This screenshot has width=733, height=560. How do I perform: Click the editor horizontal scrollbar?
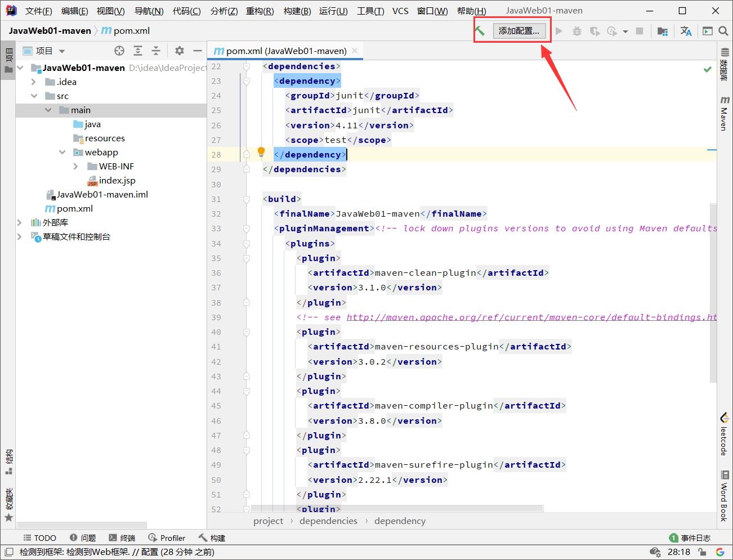[x=397, y=508]
